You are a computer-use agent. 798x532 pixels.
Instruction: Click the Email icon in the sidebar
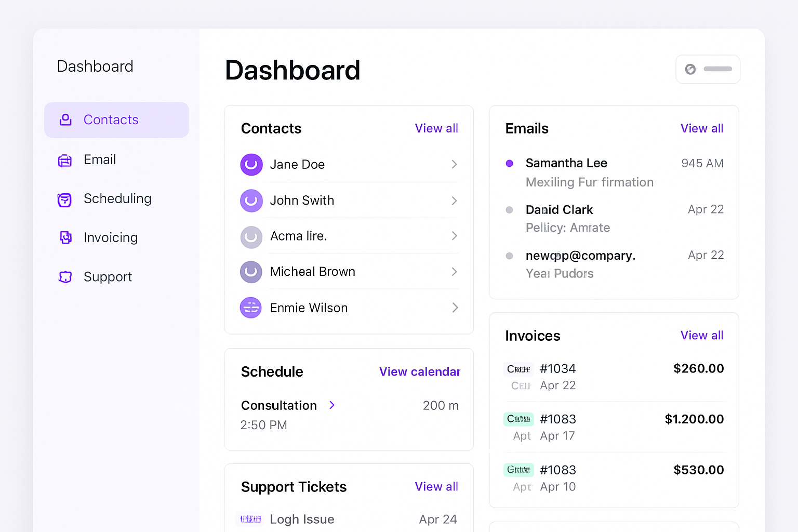click(65, 161)
